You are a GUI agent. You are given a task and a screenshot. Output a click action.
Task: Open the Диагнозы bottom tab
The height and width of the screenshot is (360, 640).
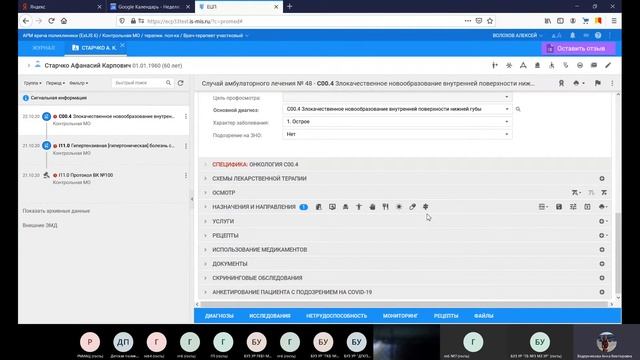pyautogui.click(x=219, y=316)
